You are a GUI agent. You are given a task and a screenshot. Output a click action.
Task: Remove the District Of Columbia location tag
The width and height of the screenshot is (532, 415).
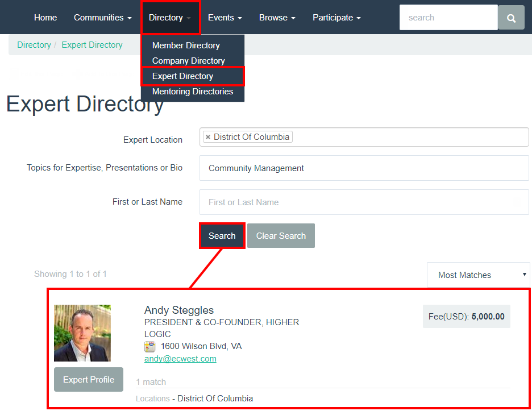click(x=208, y=137)
